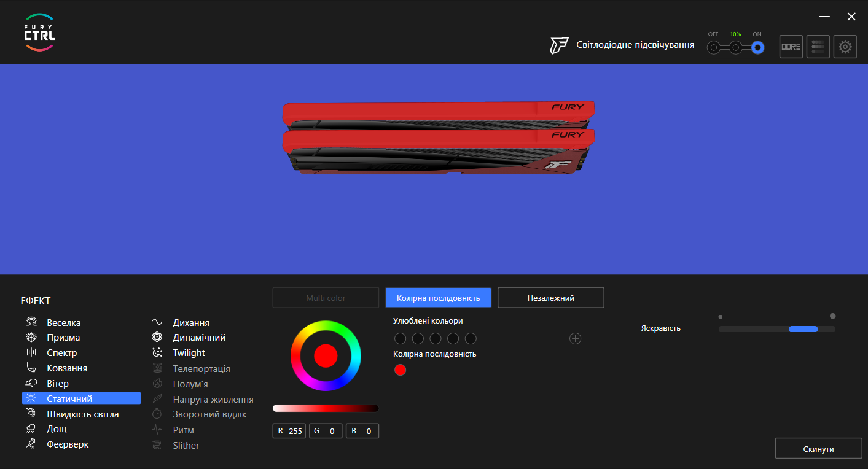
Task: Open the Колірна послідовність tab
Action: pos(438,298)
